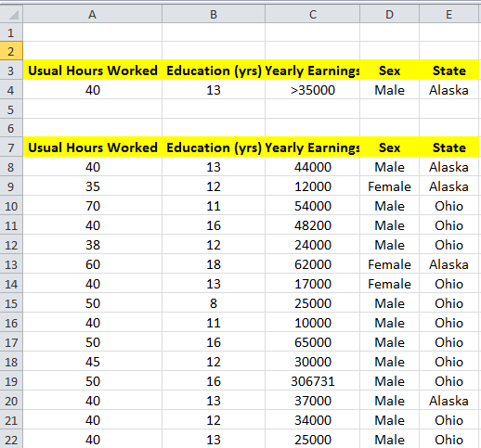Screen dimensions: 481x448
Task: Select column C header
Action: click(x=313, y=14)
